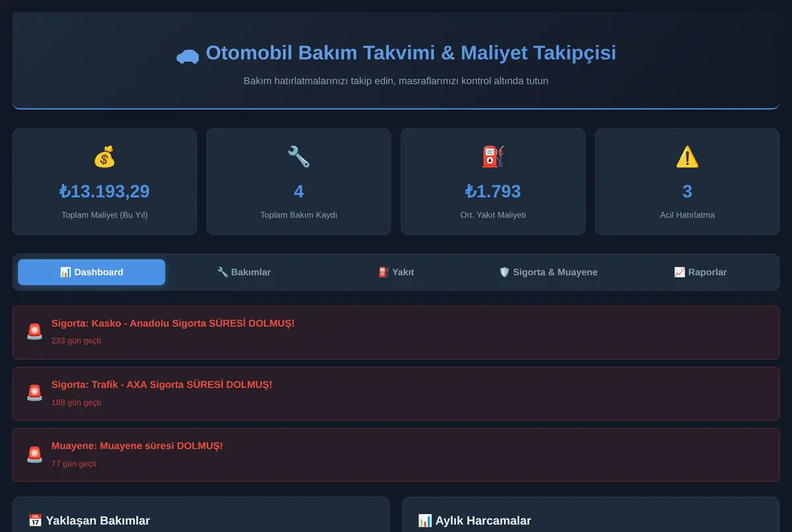This screenshot has height=532, width=792.
Task: Open the Yakıt tab
Action: [x=396, y=272]
